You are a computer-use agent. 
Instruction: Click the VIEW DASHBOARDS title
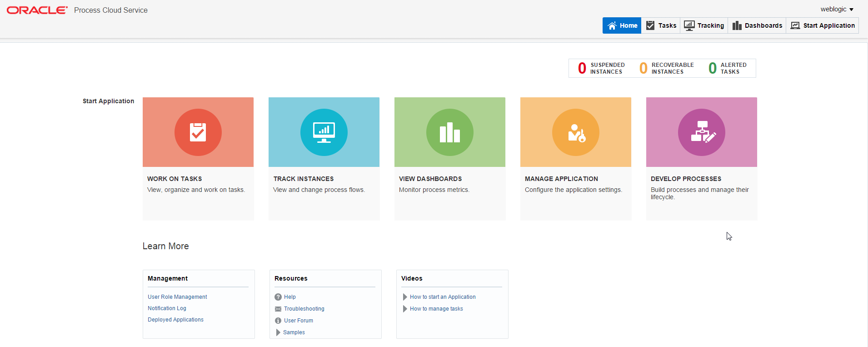click(x=430, y=179)
